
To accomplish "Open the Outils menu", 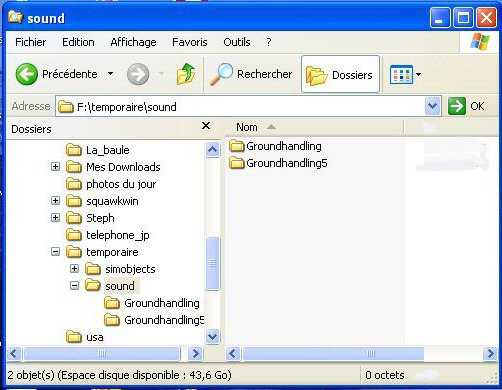I will pyautogui.click(x=237, y=42).
